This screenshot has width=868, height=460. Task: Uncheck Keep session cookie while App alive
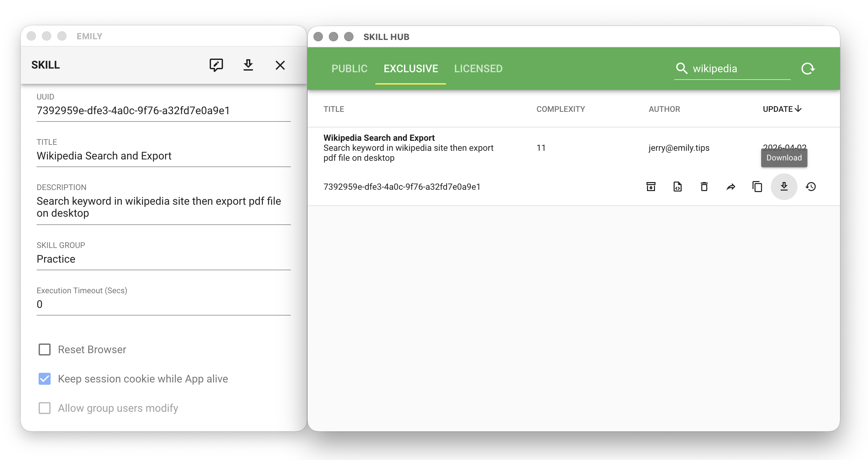click(45, 379)
